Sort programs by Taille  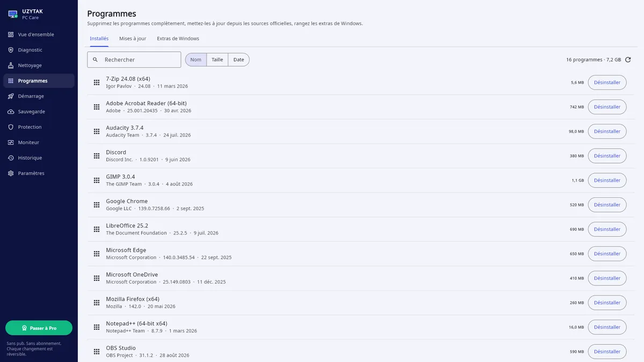(x=217, y=60)
